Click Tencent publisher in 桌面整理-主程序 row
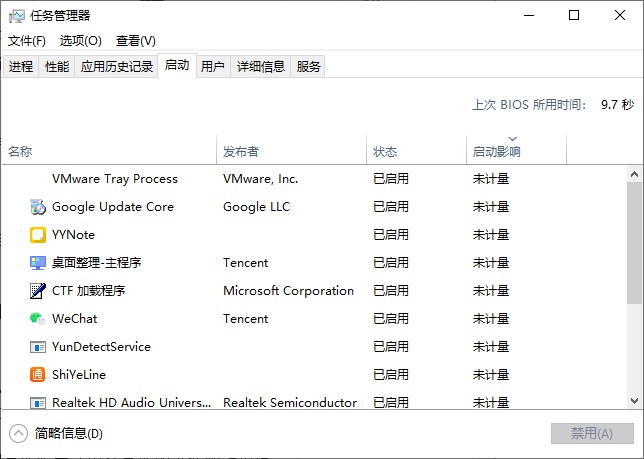Viewport: 644px width, 459px height. click(246, 263)
